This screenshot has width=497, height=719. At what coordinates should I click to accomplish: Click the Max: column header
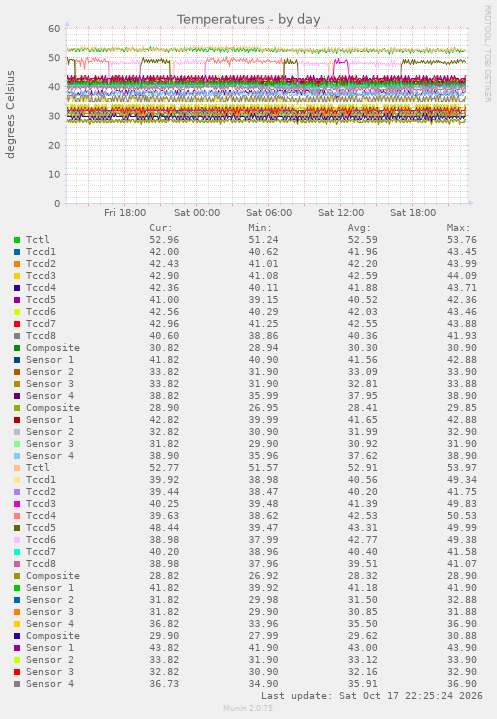[458, 227]
